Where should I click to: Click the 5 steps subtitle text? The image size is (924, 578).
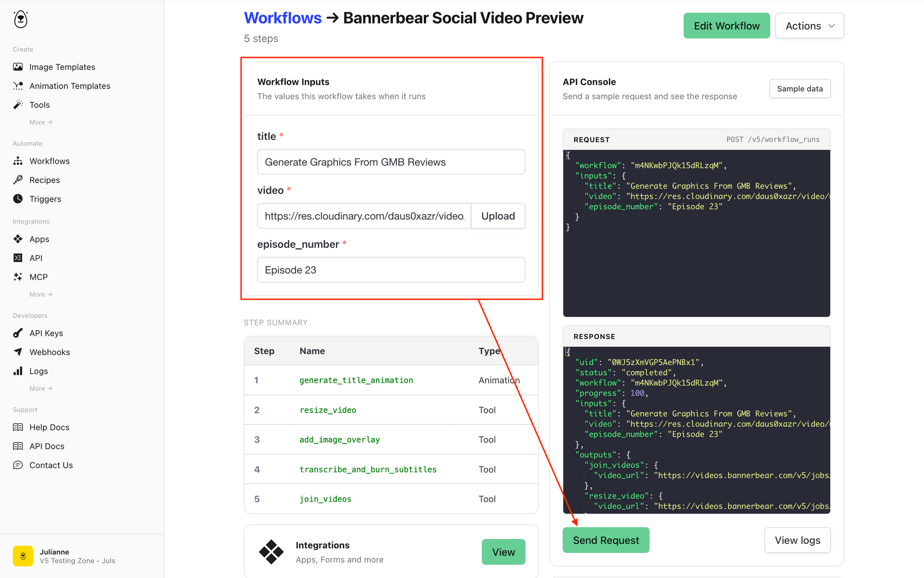pos(261,38)
